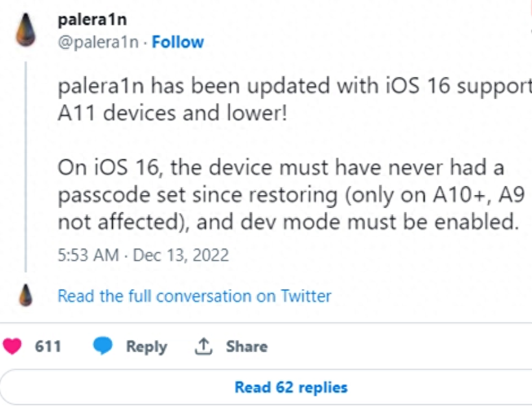The image size is (532, 416).
Task: Click the vertical thread line below the avatar
Action: [26, 168]
